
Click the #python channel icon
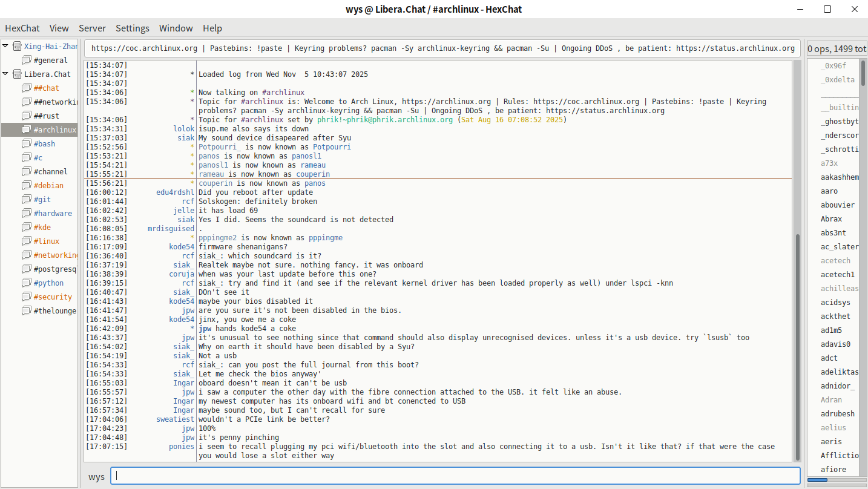click(x=26, y=283)
